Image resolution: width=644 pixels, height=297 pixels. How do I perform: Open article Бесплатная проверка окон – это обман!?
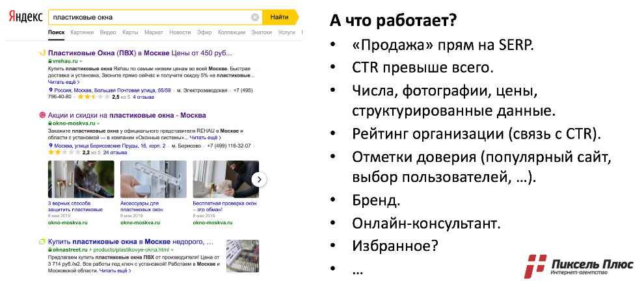224,207
